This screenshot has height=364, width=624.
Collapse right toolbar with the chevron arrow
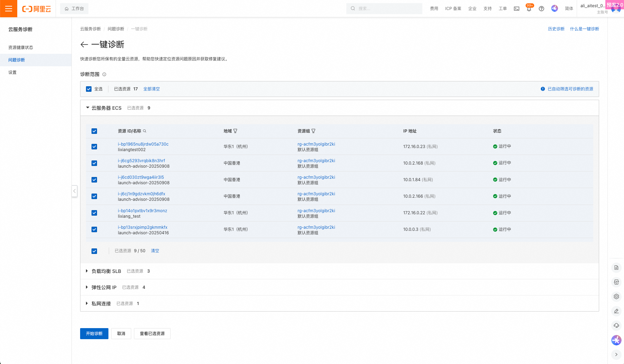616,354
